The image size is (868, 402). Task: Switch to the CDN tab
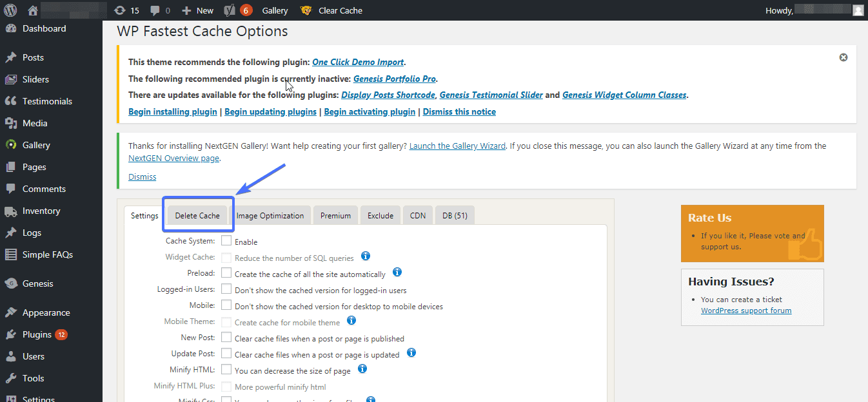tap(418, 216)
